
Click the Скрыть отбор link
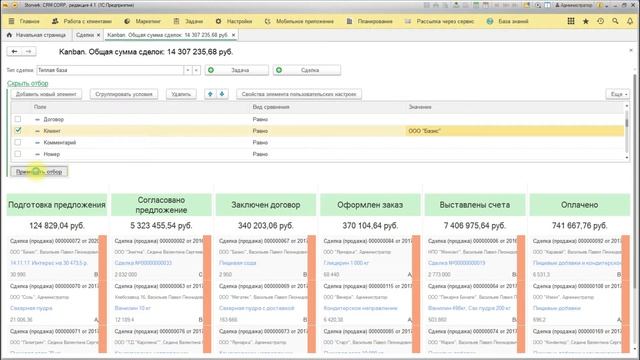coord(27,83)
